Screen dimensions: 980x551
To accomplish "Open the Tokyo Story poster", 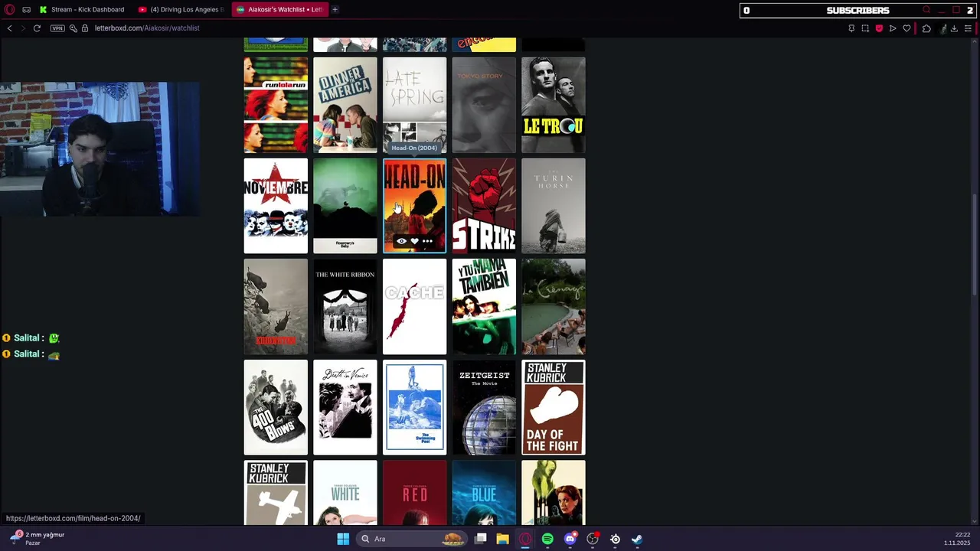I will point(484,105).
